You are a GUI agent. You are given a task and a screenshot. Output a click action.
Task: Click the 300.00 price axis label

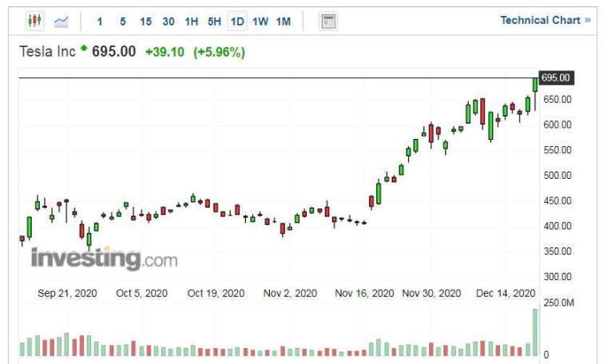coord(557,276)
